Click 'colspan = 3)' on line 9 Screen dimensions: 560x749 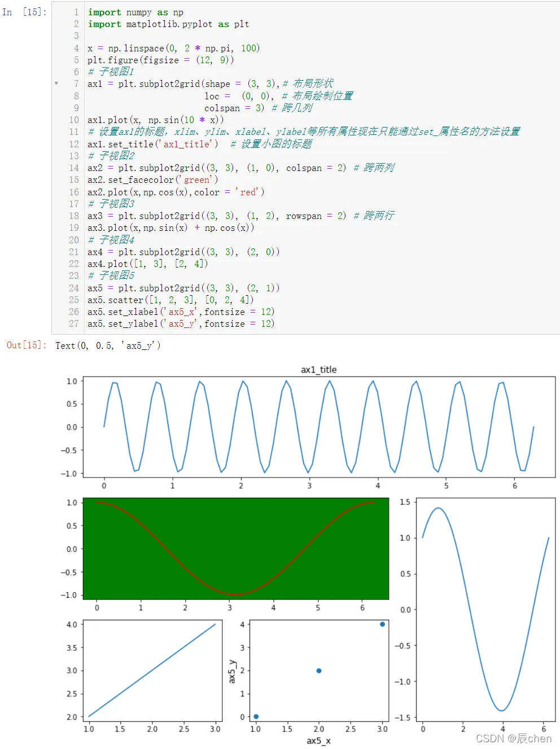tap(234, 108)
